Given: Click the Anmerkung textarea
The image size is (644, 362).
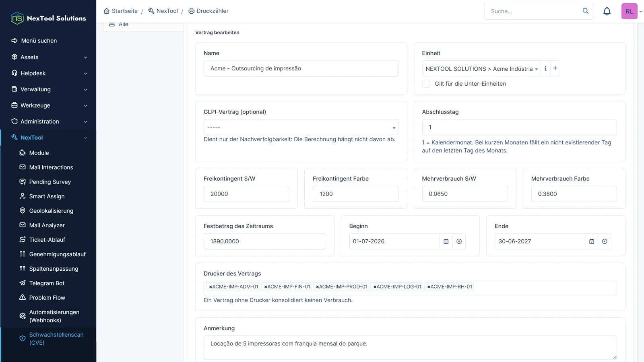Looking at the screenshot, I should coord(410,348).
